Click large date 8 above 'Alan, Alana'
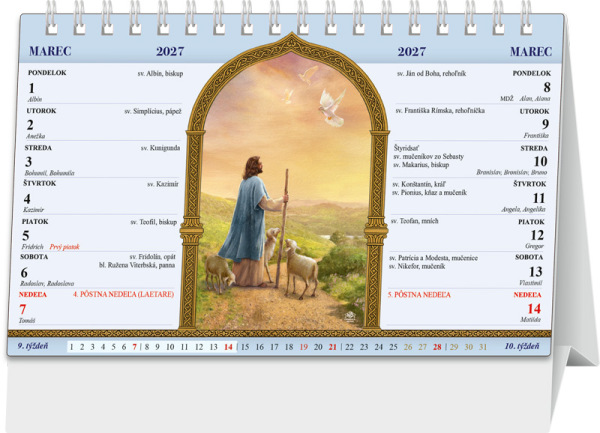This screenshot has width=600, height=433. click(x=547, y=87)
